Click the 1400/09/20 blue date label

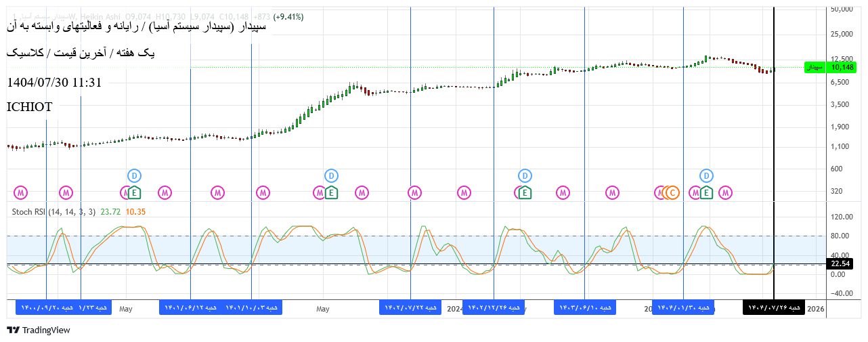[x=46, y=308]
